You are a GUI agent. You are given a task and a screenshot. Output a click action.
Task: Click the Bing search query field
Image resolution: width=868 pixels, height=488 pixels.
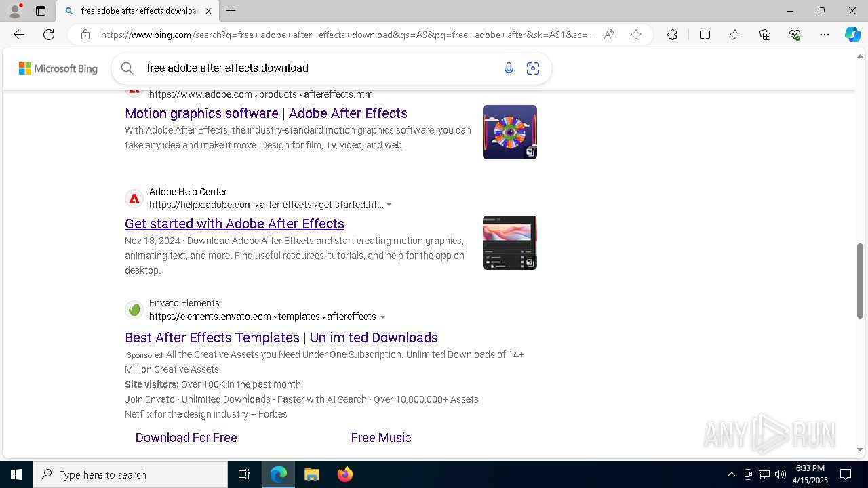[319, 68]
